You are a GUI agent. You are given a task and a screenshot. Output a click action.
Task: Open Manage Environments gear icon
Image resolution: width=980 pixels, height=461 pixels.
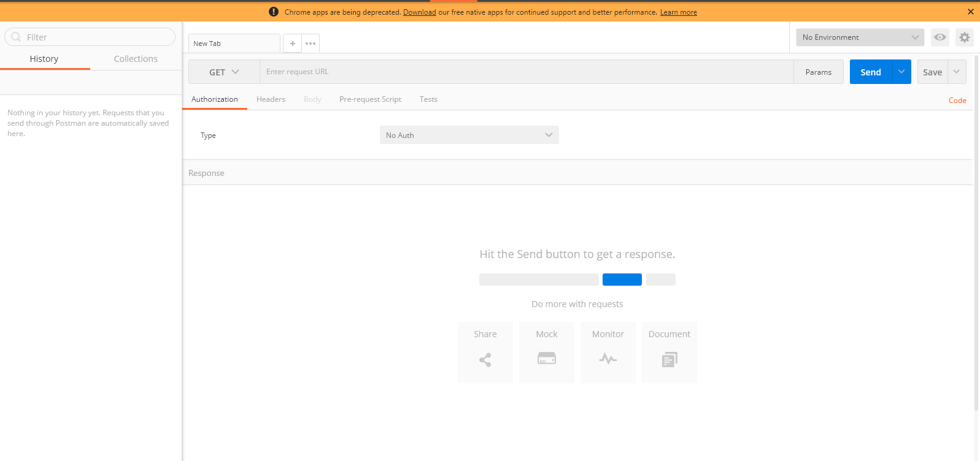pyautogui.click(x=965, y=37)
